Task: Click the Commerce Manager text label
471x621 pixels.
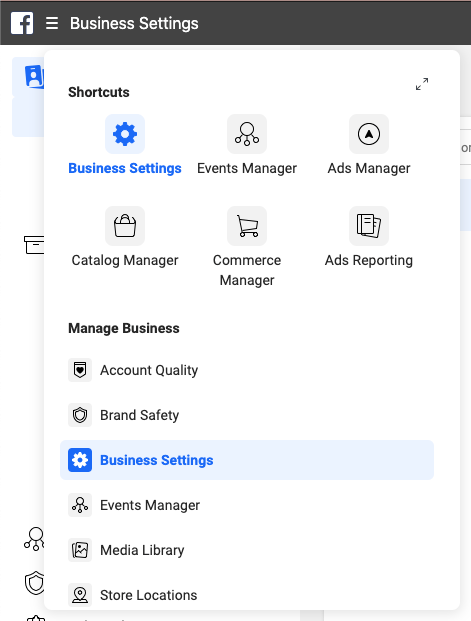Action: [x=247, y=270]
